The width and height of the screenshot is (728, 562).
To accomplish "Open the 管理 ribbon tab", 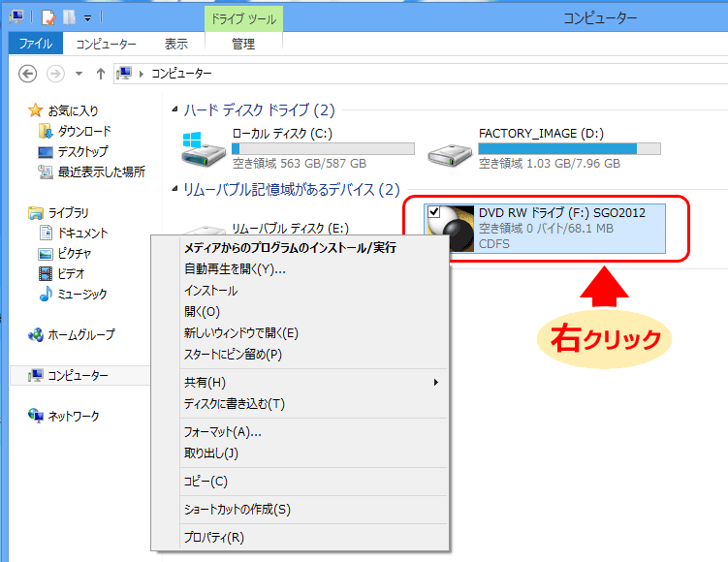I will (243, 44).
